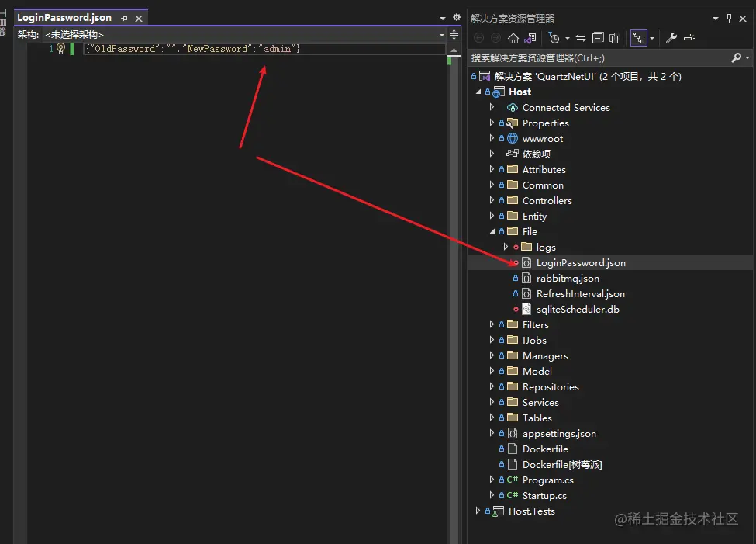The height and width of the screenshot is (544, 756).
Task: Select the Dockerfile[树莓派] item
Action: coord(562,464)
